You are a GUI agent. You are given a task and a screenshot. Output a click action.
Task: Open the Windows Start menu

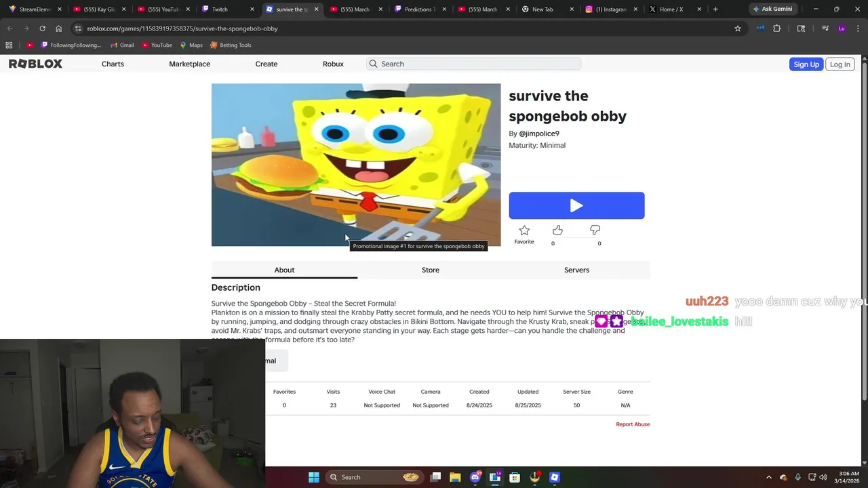click(314, 477)
